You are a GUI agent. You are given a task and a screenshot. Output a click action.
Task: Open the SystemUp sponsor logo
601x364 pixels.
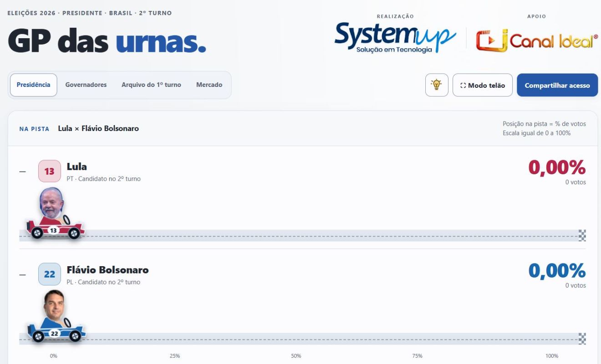point(395,37)
